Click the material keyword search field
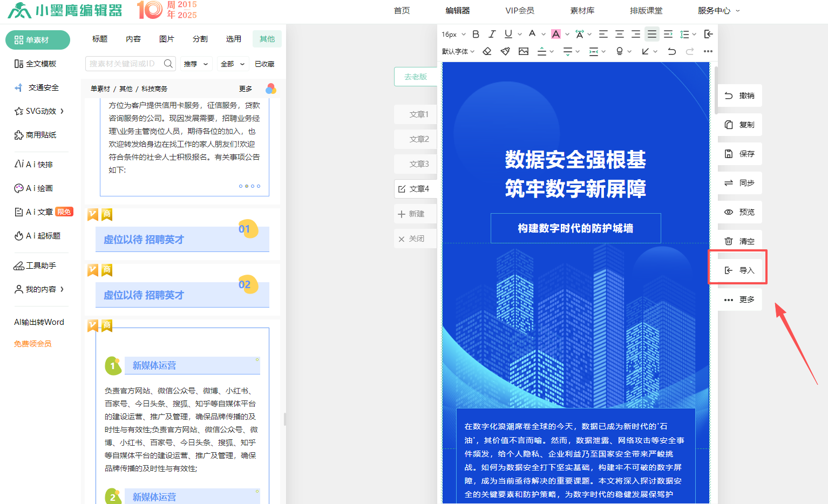This screenshot has width=828, height=504. [x=123, y=64]
